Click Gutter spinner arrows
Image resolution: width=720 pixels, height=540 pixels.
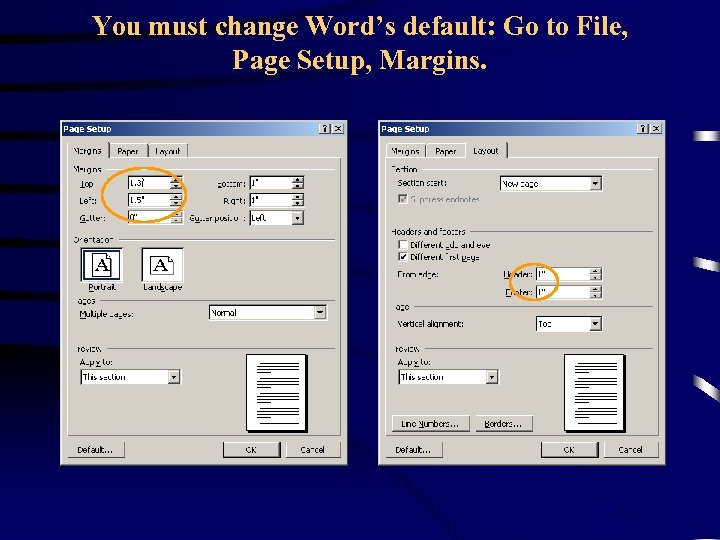[x=176, y=217]
